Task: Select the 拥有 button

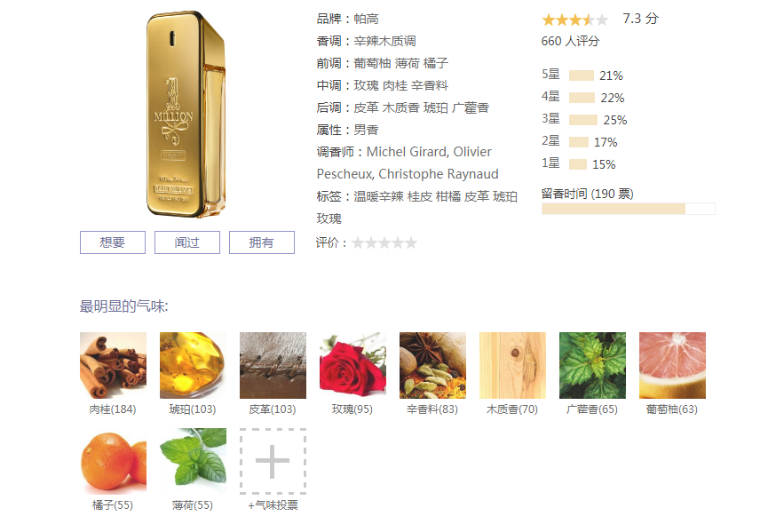Action: pos(262,242)
